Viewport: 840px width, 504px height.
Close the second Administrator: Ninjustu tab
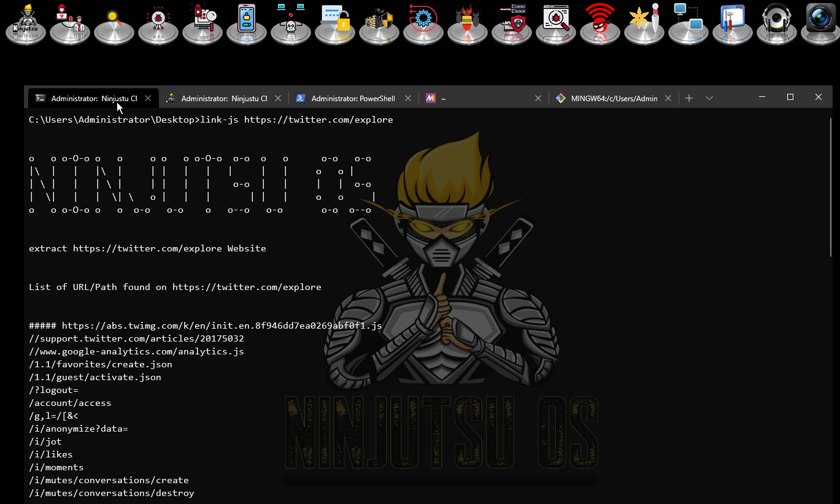click(278, 98)
